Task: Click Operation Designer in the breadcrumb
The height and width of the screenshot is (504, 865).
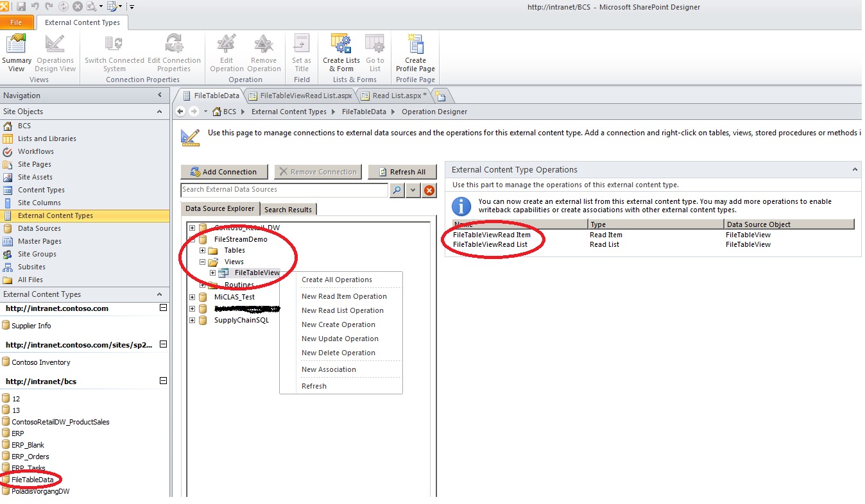Action: click(434, 112)
